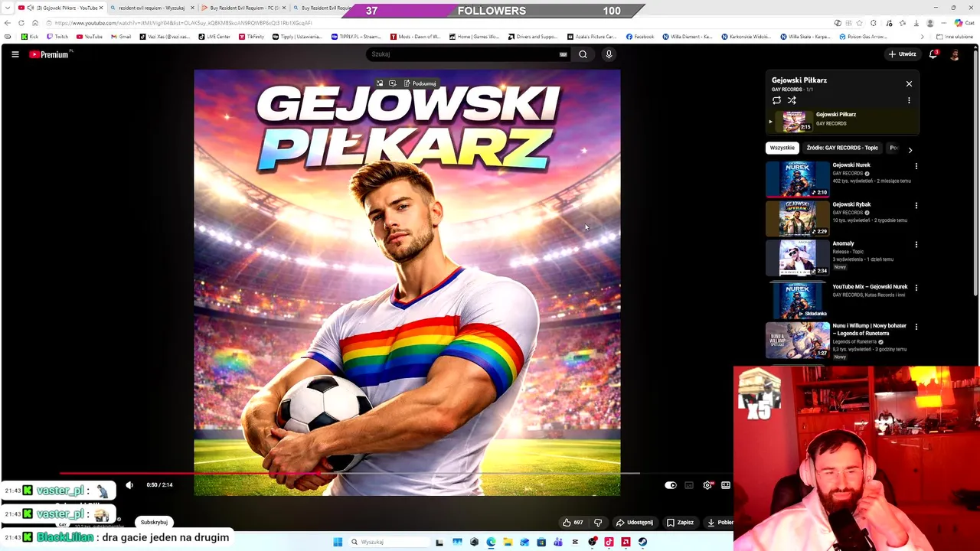
Task: Open the on-screen keyboard icon in search box
Action: click(563, 54)
